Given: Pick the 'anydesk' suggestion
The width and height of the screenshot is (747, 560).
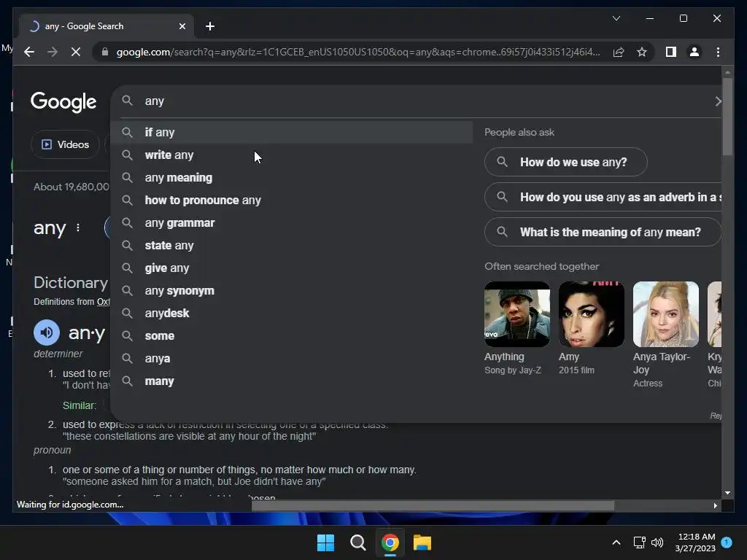Looking at the screenshot, I should tap(292, 314).
